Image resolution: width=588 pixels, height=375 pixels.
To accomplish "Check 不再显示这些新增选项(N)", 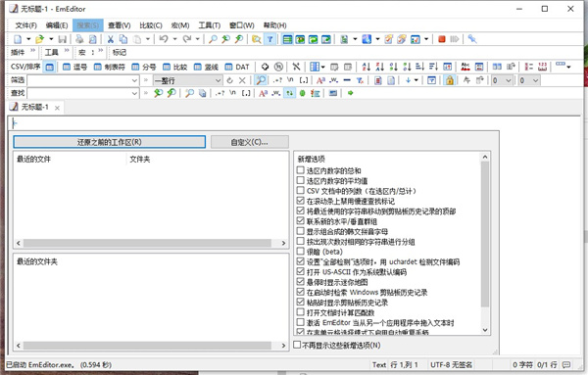I will click(297, 345).
